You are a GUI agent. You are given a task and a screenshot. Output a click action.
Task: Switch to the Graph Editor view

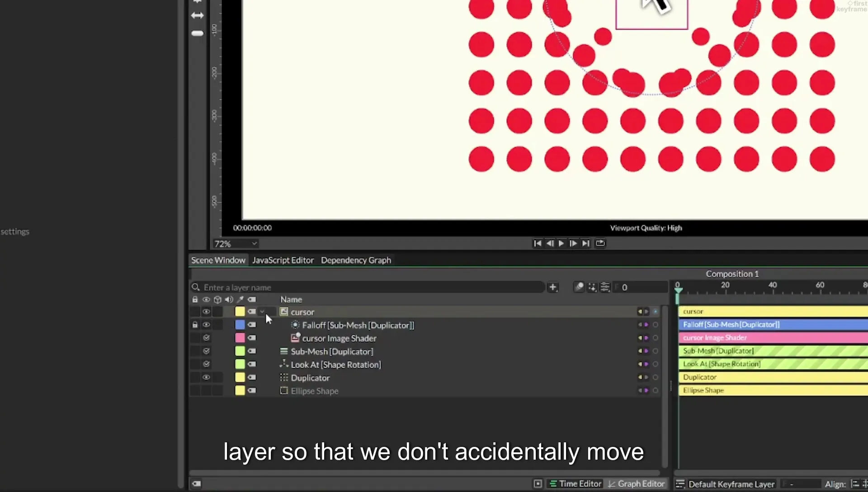coord(637,484)
